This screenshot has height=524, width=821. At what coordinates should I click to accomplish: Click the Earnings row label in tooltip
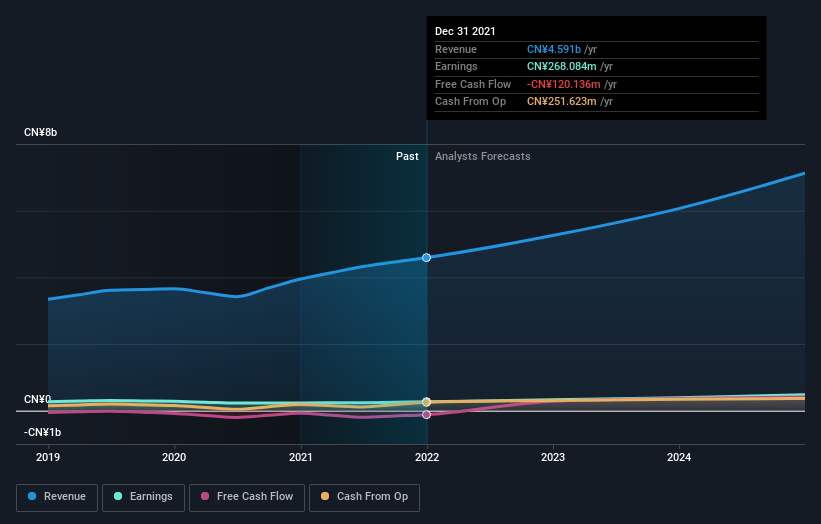click(456, 66)
